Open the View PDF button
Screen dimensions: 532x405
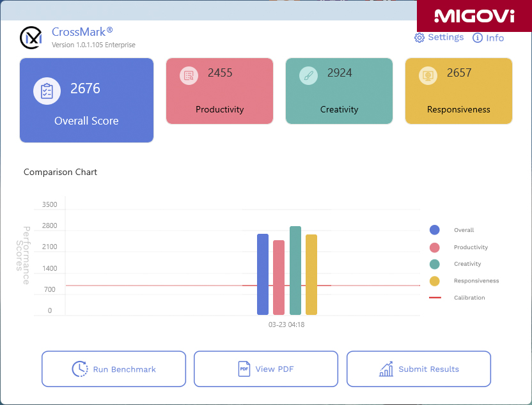(x=266, y=369)
